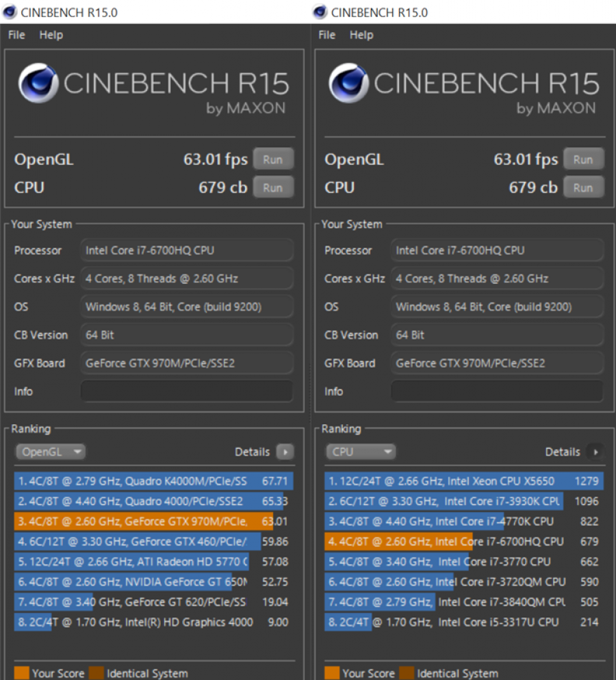Open the File menu in the right window
The height and width of the screenshot is (680, 616).
[x=326, y=35]
